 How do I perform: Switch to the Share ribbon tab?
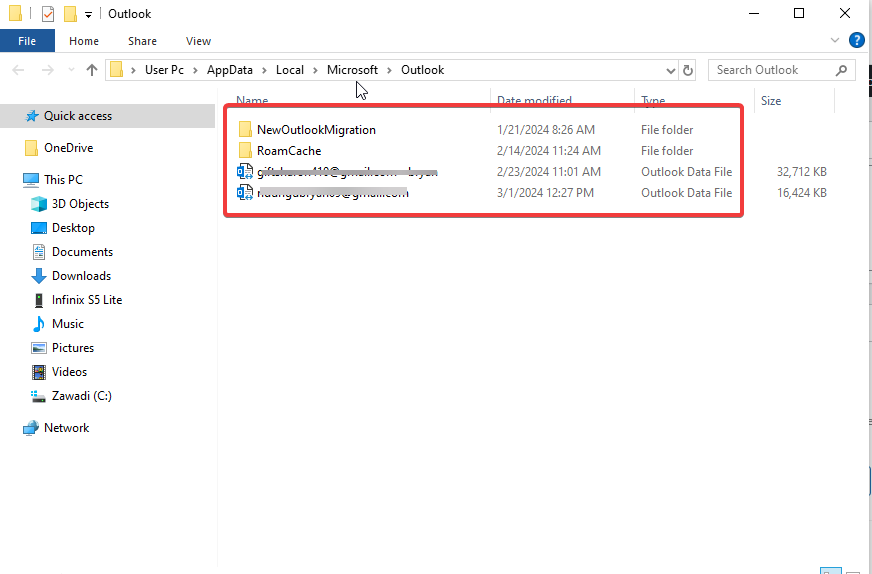coord(142,41)
